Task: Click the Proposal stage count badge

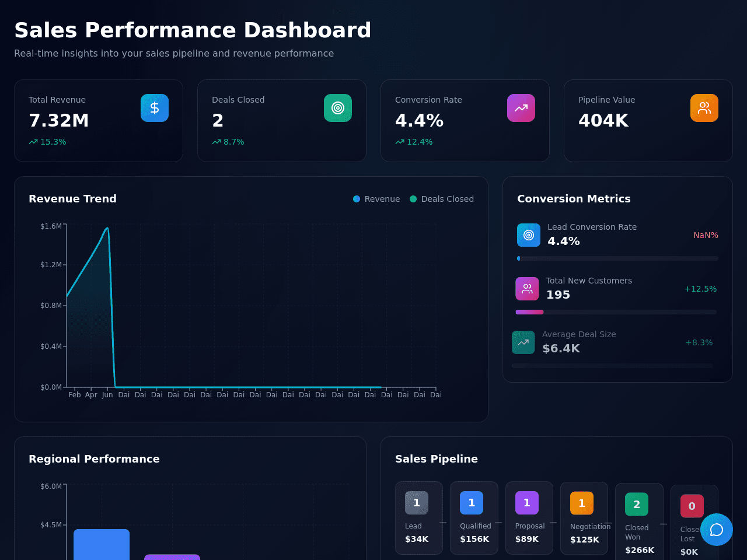Action: point(527,503)
